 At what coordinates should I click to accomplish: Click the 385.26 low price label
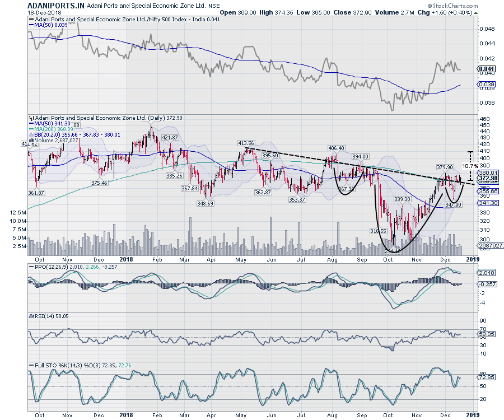point(174,175)
